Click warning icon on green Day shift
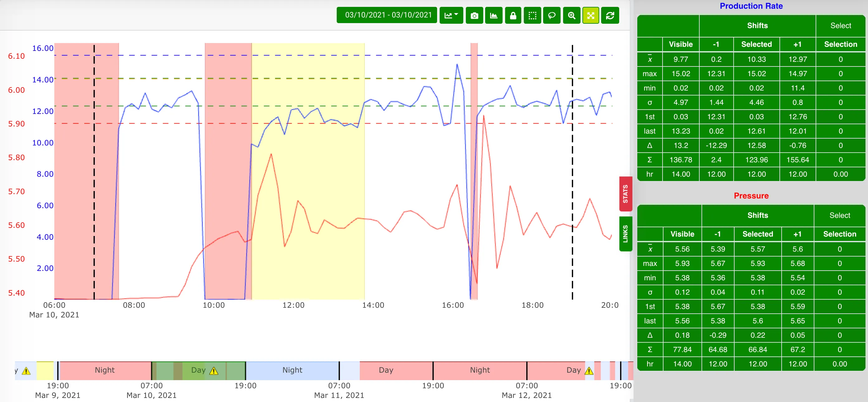 [214, 371]
